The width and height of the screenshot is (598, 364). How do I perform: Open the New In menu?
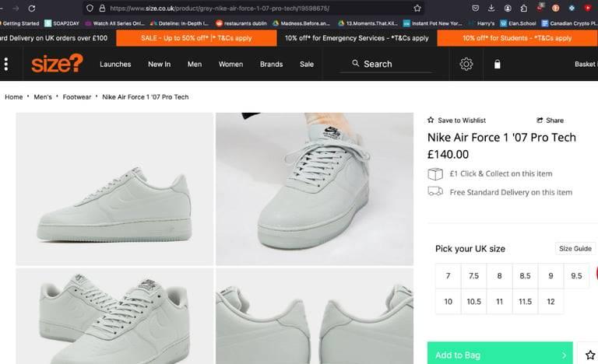tap(159, 64)
